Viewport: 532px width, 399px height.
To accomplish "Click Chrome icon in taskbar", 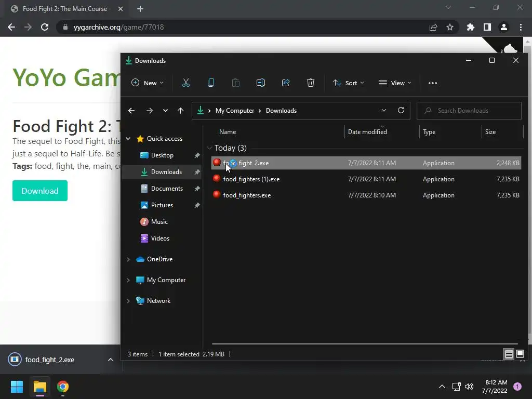I will coord(63,387).
